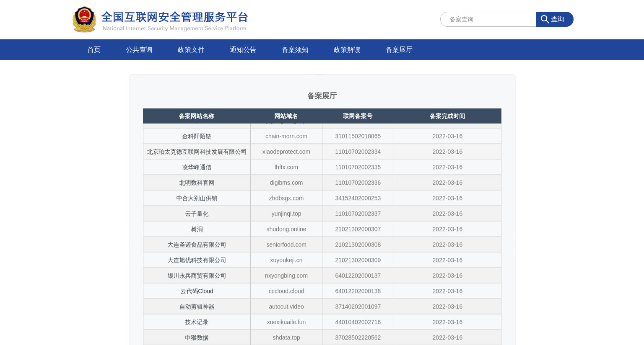
Task: Select the nxyongbing.com domain cell
Action: pos(286,275)
